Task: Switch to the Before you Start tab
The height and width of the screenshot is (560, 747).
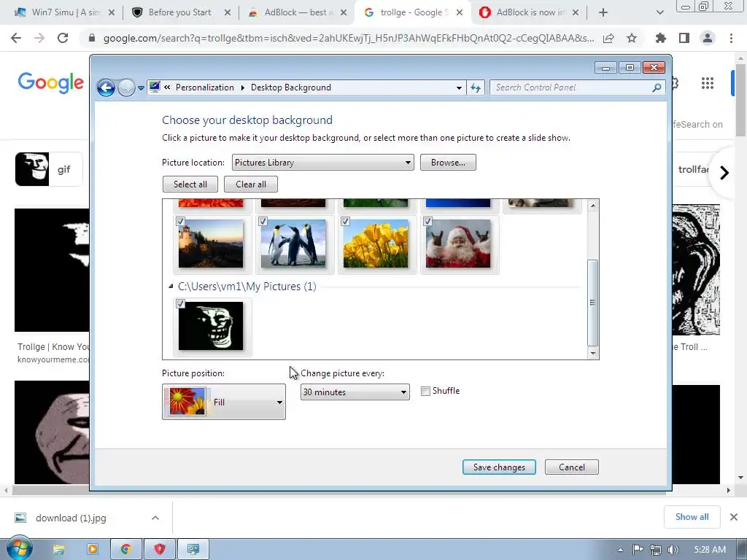Action: (x=179, y=12)
